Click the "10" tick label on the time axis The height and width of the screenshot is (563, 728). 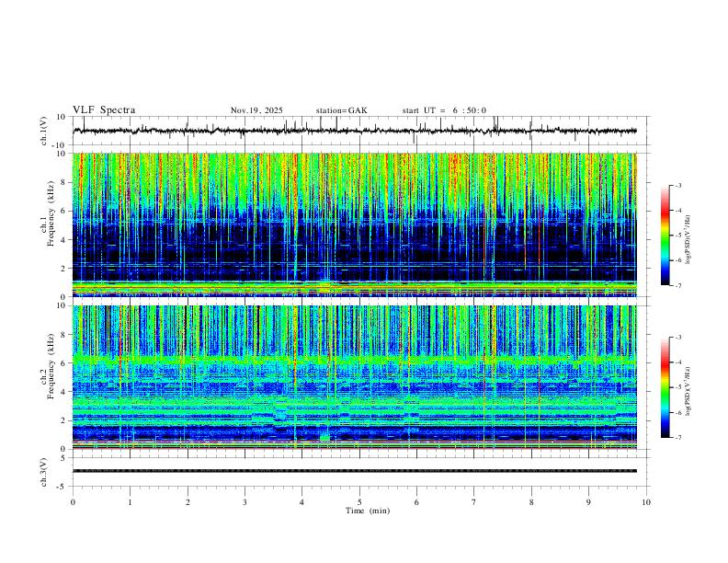click(646, 502)
